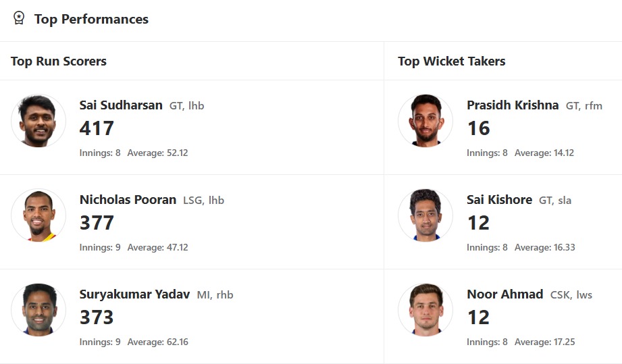
Task: Click Suryakumar Yadav's 373 runs total
Action: click(97, 317)
